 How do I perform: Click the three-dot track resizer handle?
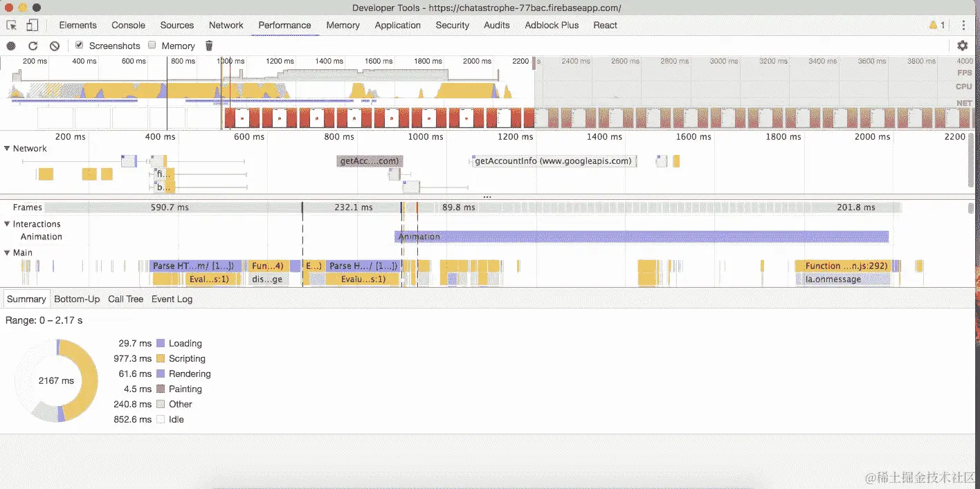pyautogui.click(x=487, y=196)
